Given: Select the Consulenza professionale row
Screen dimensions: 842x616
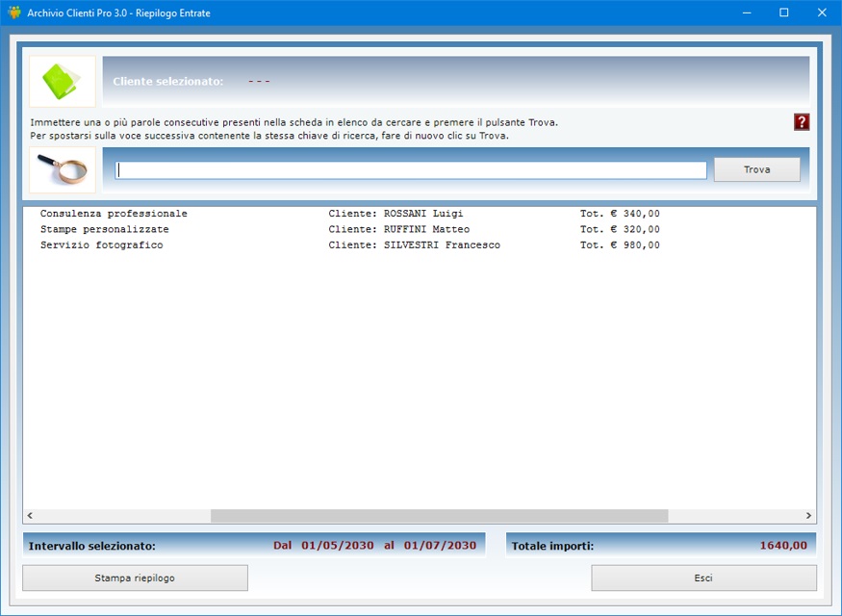Looking at the screenshot, I should tap(419, 214).
